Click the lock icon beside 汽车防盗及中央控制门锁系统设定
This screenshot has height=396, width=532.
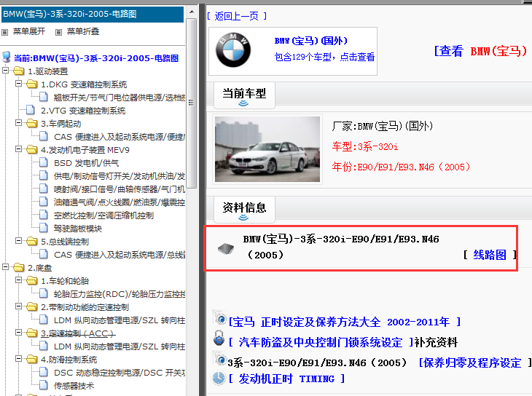[219, 338]
